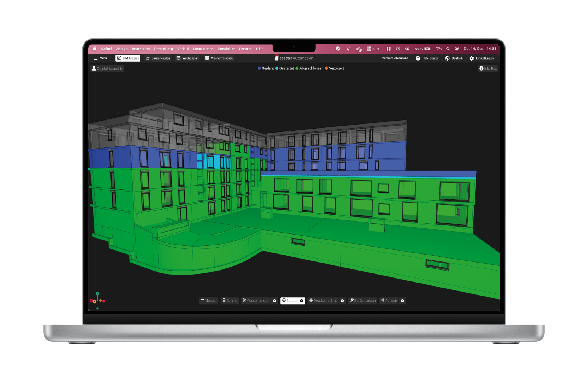
Task: Select the Schnitt section tool
Action: [x=230, y=301]
